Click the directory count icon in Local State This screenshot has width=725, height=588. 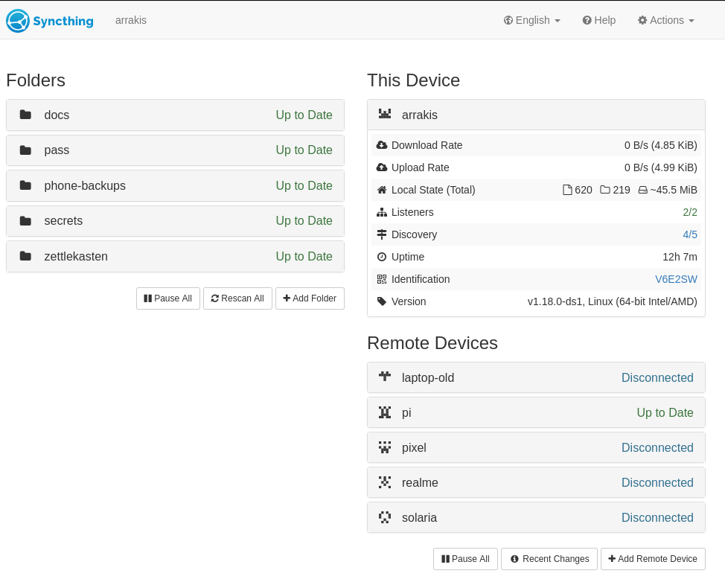pos(604,190)
